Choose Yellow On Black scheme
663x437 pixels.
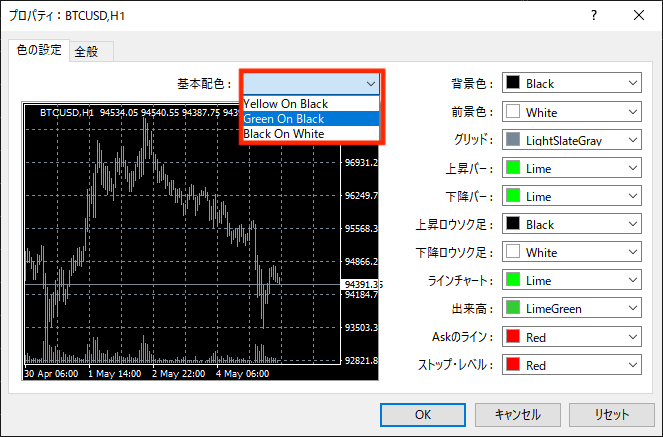[311, 104]
